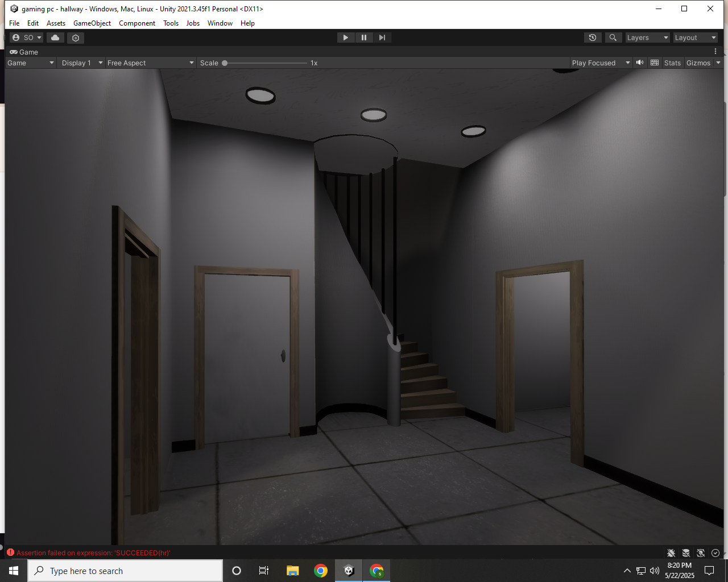The image size is (728, 582).
Task: Click the Unity logo in title bar
Action: pyautogui.click(x=14, y=9)
